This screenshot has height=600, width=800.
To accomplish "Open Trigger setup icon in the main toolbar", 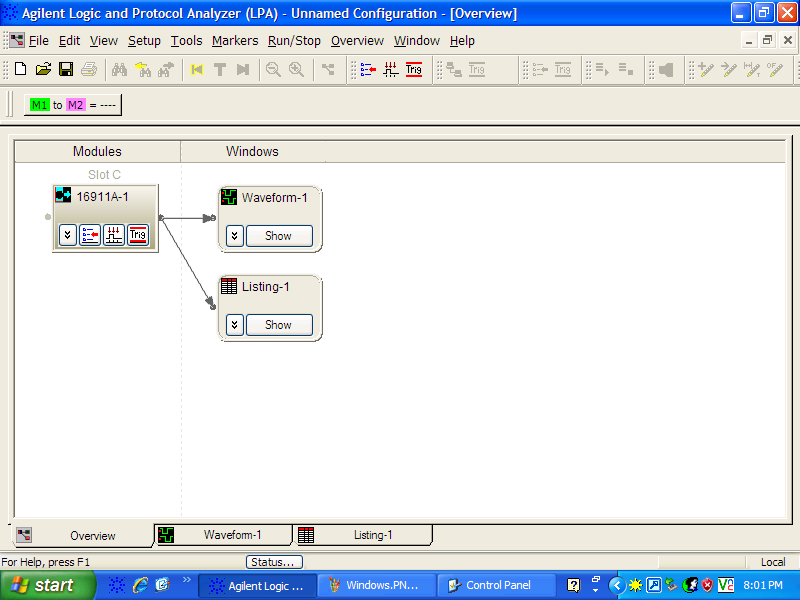I will point(414,69).
